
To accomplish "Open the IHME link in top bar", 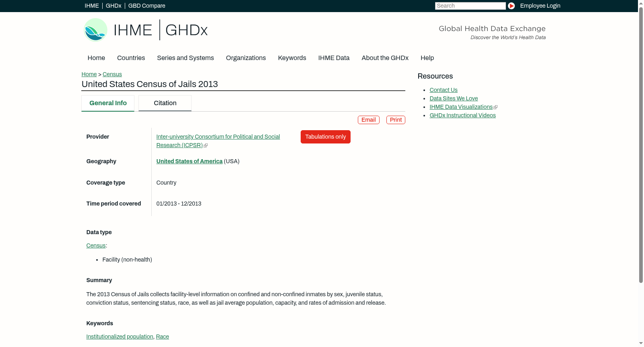I will [x=92, y=6].
